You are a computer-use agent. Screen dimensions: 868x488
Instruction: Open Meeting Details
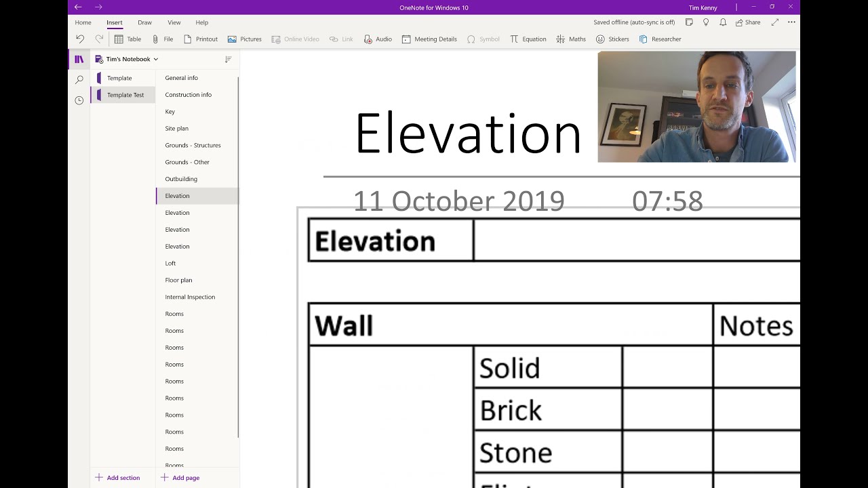pyautogui.click(x=429, y=39)
